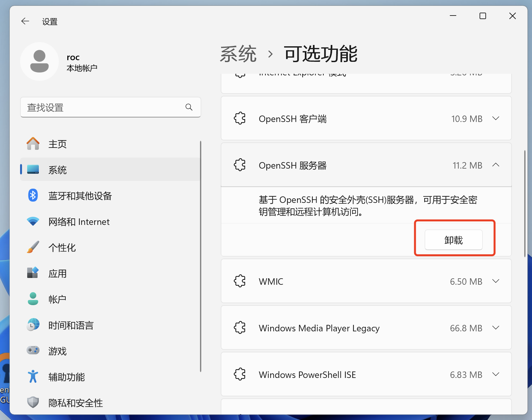
Task: Click the OpenSSH server description text
Action: click(368, 206)
